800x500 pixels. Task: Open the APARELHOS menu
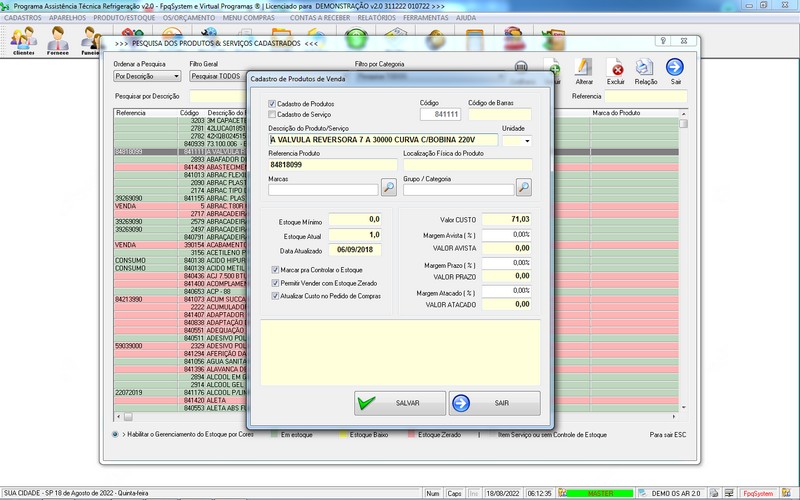tap(68, 17)
